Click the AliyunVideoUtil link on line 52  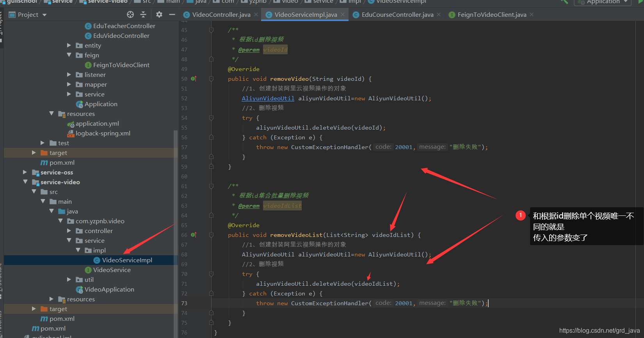tap(268, 98)
